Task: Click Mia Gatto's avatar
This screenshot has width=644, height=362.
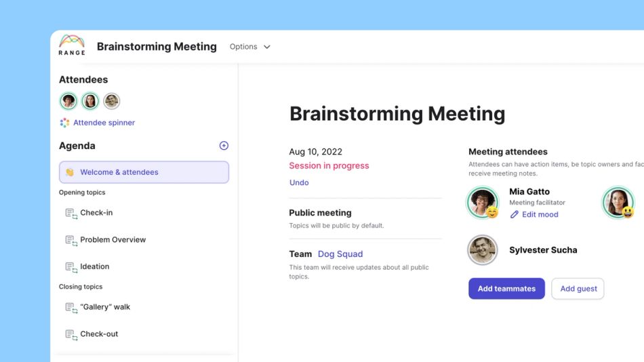Action: pos(482,202)
